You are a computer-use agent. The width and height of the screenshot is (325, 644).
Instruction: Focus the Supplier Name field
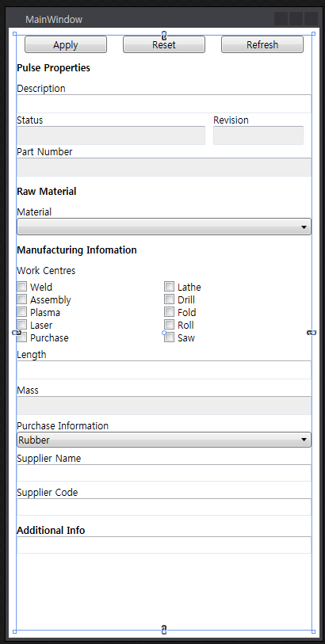[164, 473]
